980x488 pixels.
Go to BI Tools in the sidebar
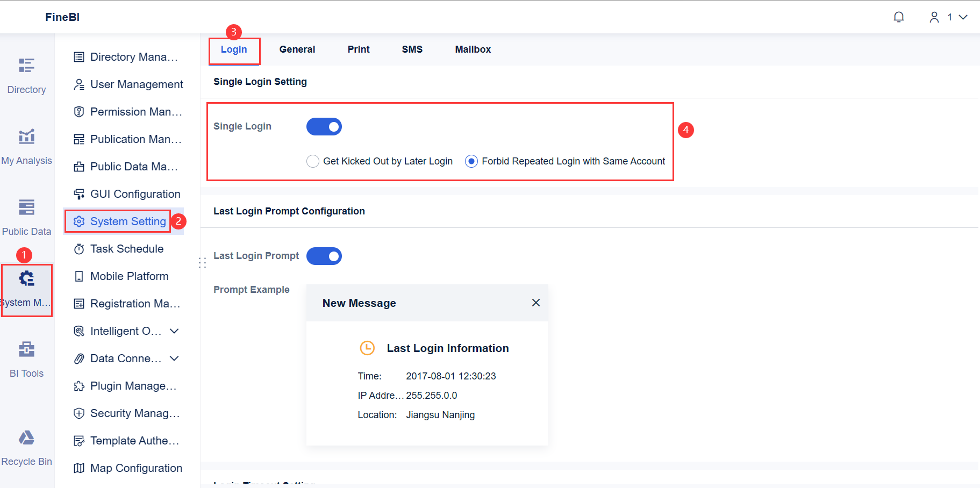26,359
